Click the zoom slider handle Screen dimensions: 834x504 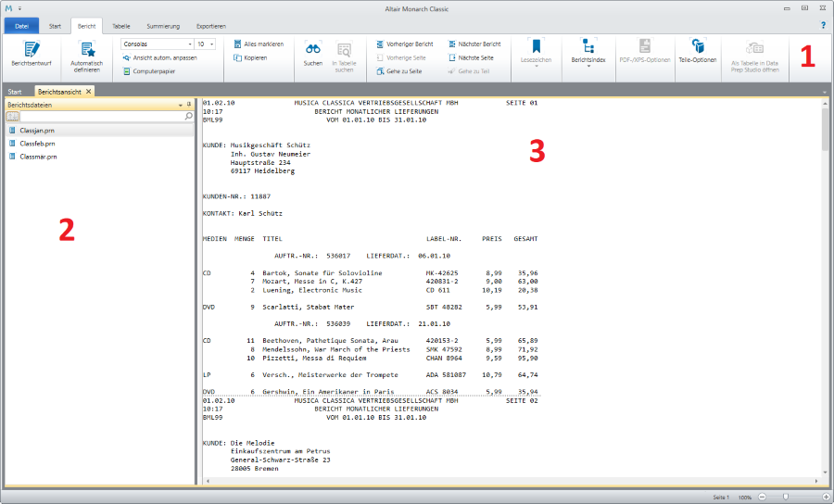(784, 498)
